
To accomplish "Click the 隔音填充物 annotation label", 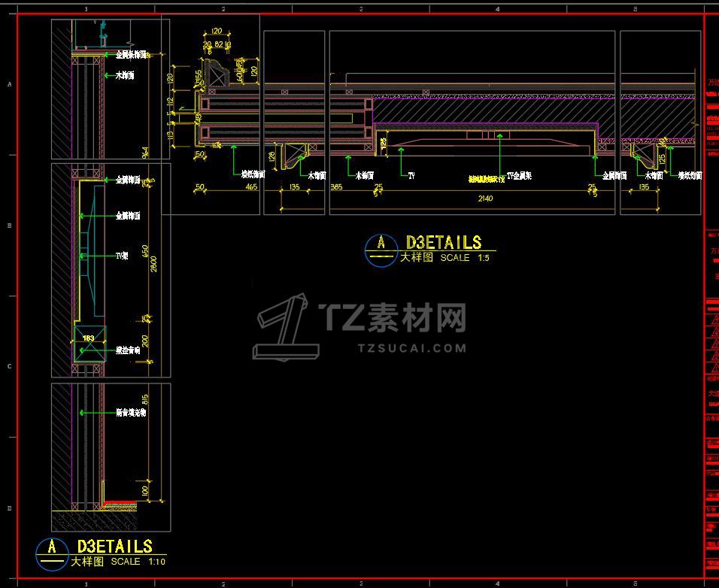I will click(x=131, y=413).
